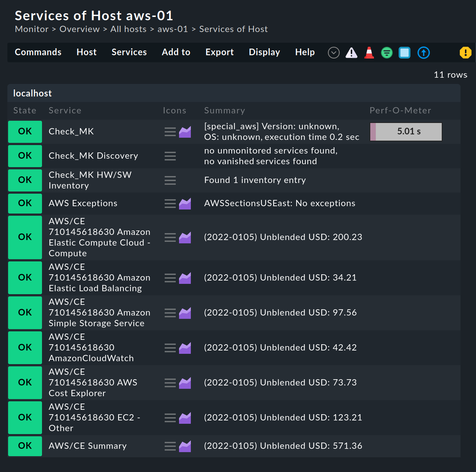
Task: Open action menu for AWS Cost Explorer
Action: (170, 383)
